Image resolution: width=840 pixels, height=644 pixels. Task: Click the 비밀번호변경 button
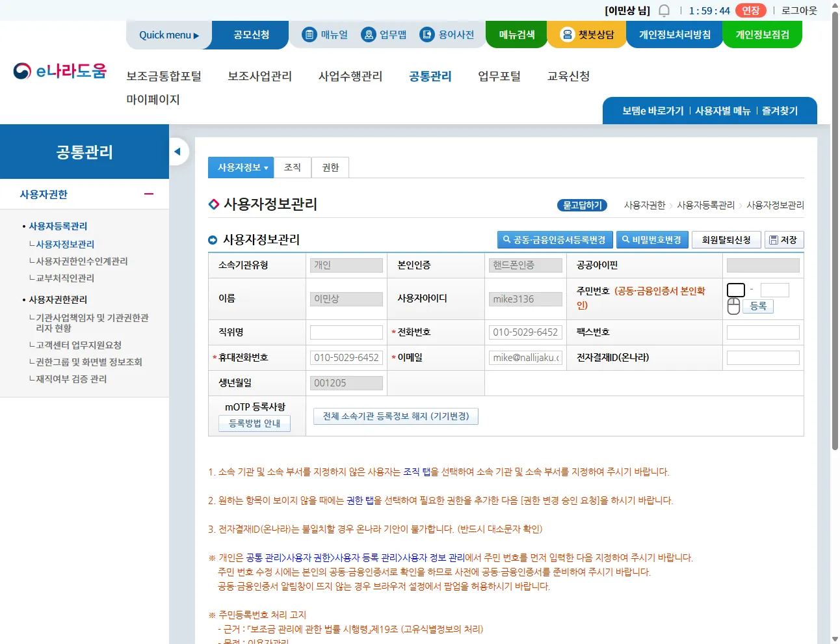(x=651, y=240)
